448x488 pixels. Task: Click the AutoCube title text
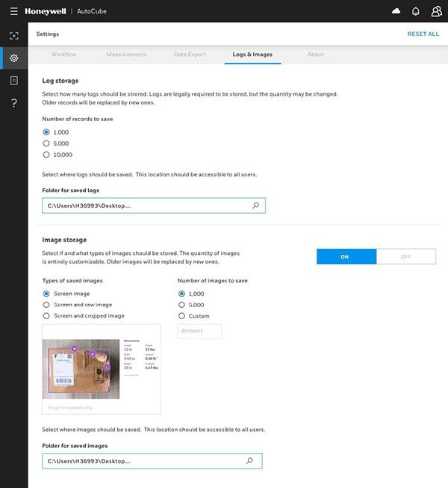tap(92, 11)
